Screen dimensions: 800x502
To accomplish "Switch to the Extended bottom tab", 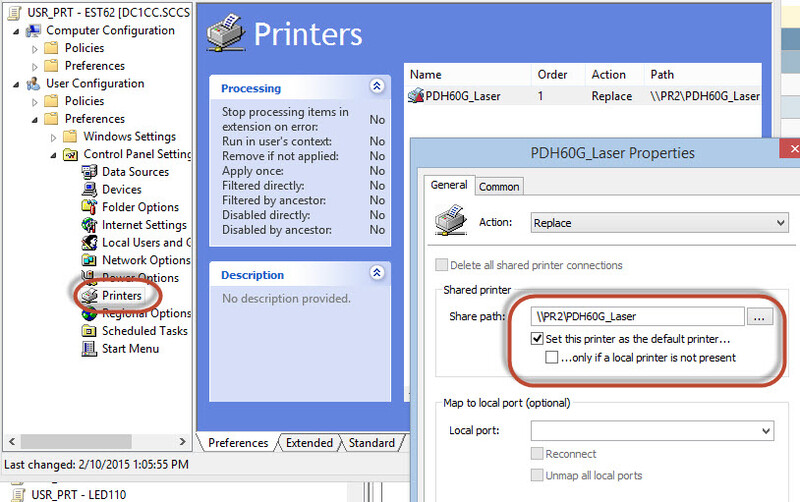I will click(x=309, y=443).
